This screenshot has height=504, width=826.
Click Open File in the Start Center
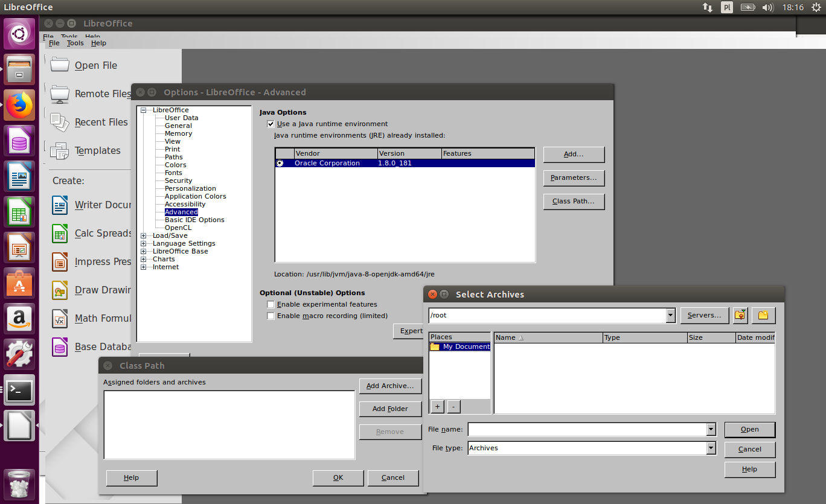pos(85,65)
